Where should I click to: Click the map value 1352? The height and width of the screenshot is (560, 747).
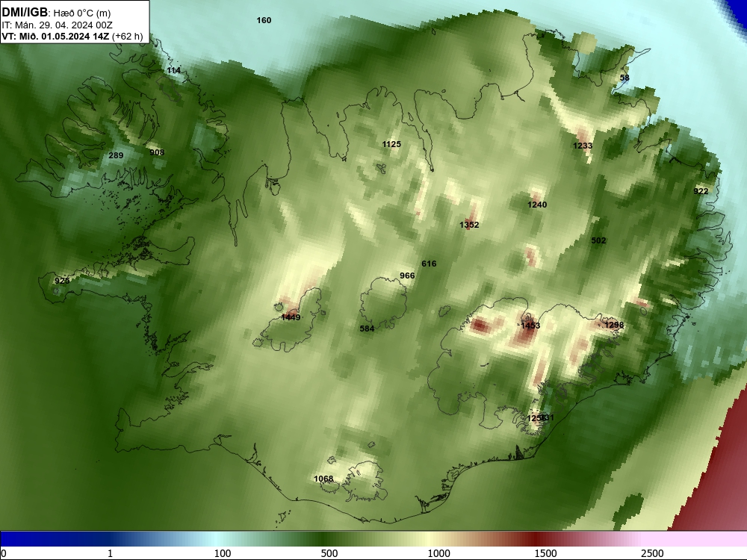tap(469, 224)
